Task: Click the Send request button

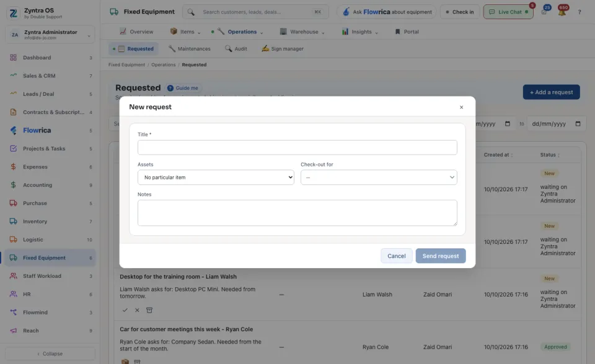Action: tap(441, 256)
